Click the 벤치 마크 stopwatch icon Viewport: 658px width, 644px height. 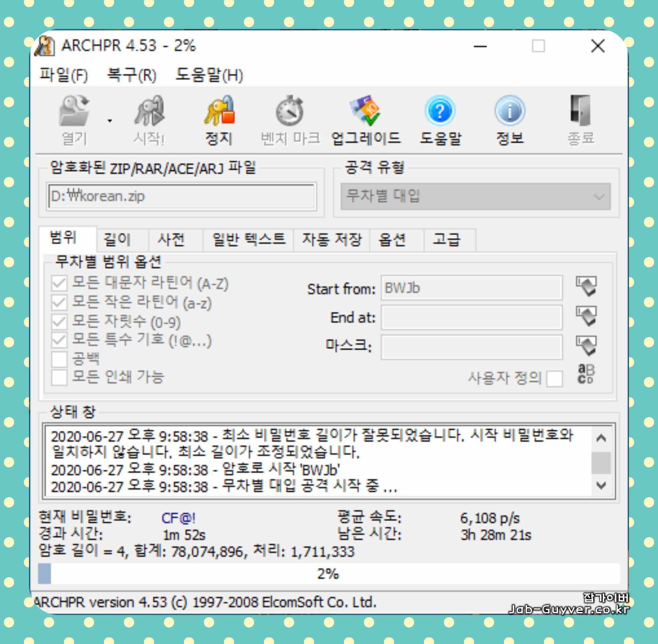click(x=290, y=112)
